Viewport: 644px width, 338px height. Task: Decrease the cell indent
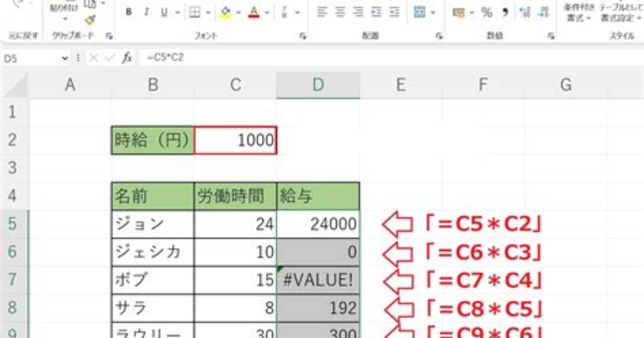click(x=376, y=12)
